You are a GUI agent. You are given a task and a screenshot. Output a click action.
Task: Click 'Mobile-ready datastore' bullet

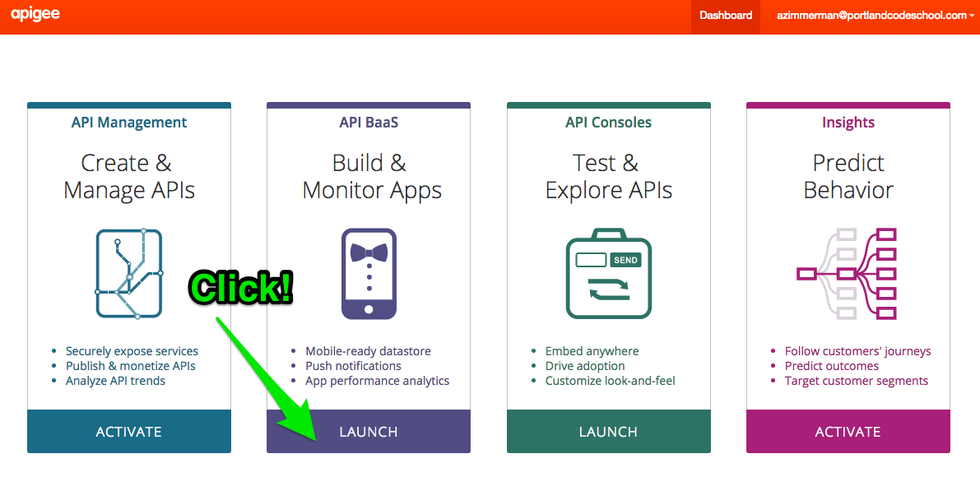click(368, 351)
